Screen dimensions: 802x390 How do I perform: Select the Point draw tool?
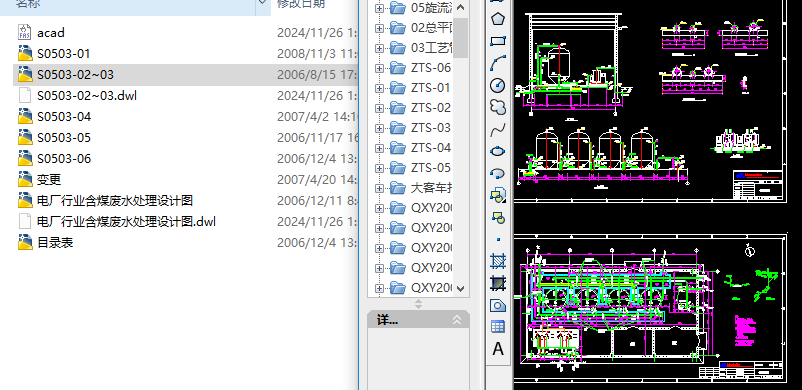[x=498, y=239]
